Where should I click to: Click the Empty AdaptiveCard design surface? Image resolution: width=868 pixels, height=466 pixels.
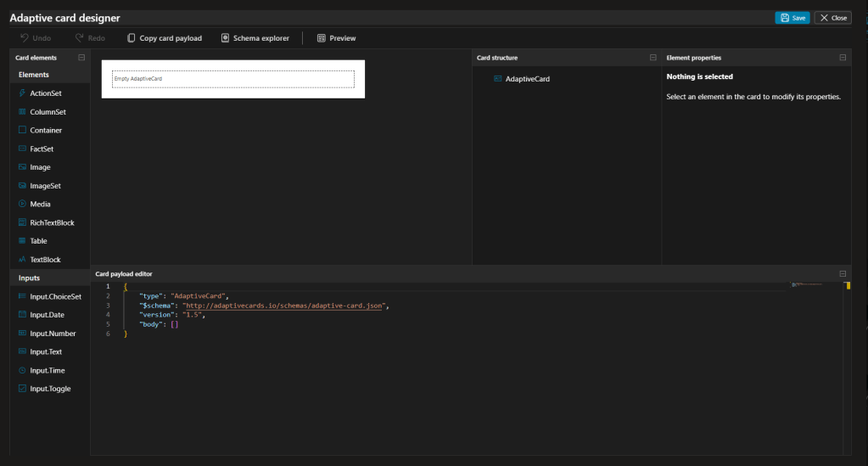232,79
